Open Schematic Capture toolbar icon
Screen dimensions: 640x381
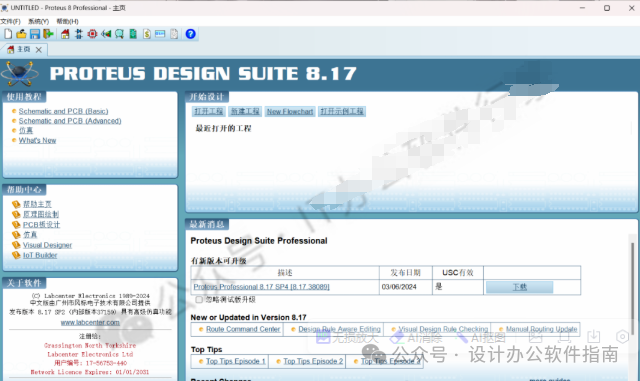[x=79, y=34]
